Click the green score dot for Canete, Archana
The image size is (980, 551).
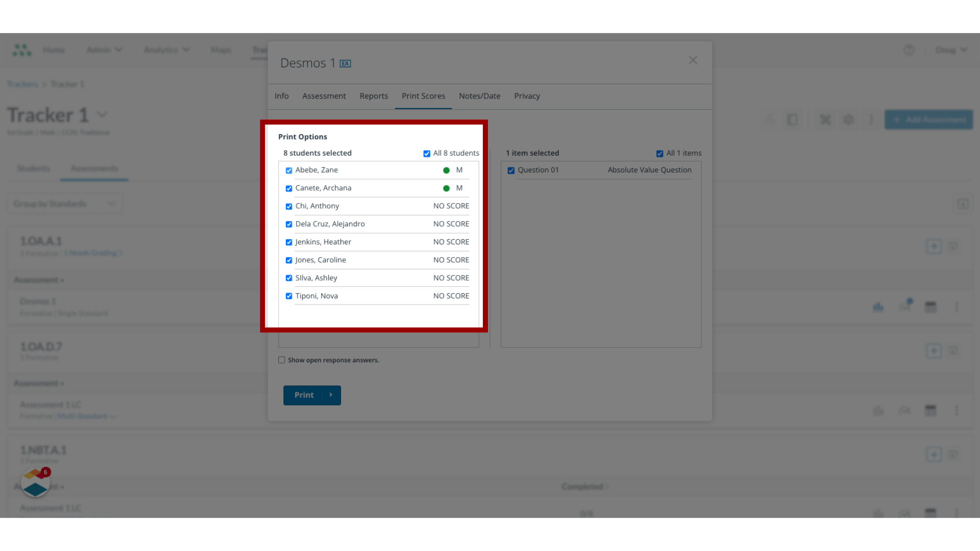pyautogui.click(x=446, y=188)
